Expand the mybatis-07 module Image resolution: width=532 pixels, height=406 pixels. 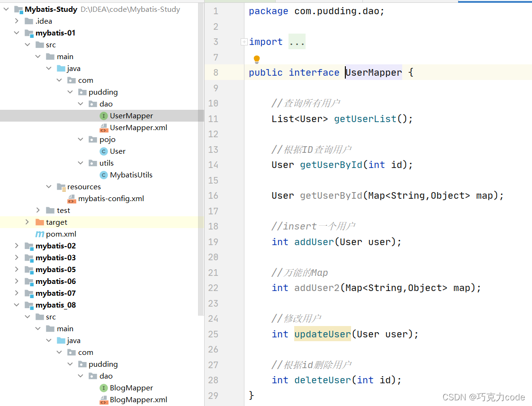[17, 293]
